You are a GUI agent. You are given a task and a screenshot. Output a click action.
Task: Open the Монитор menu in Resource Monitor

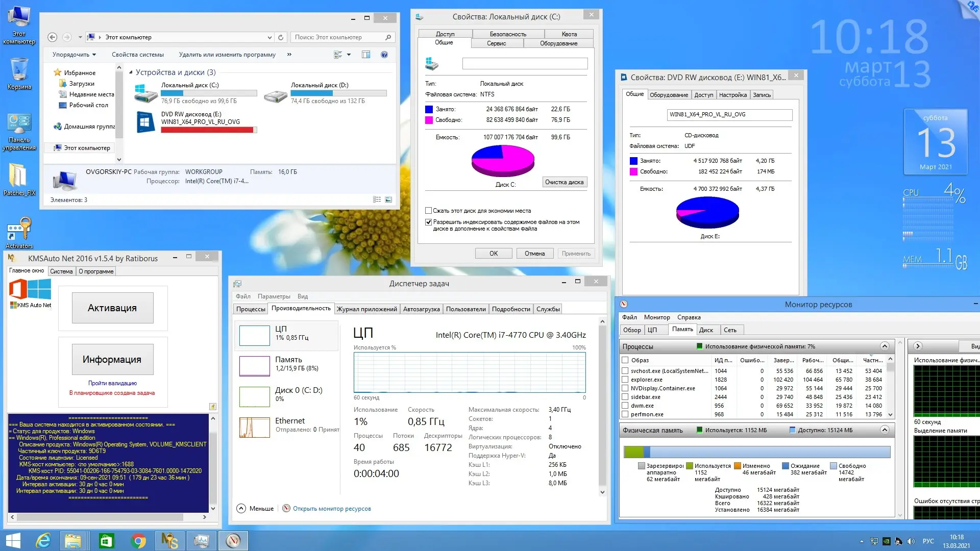656,317
